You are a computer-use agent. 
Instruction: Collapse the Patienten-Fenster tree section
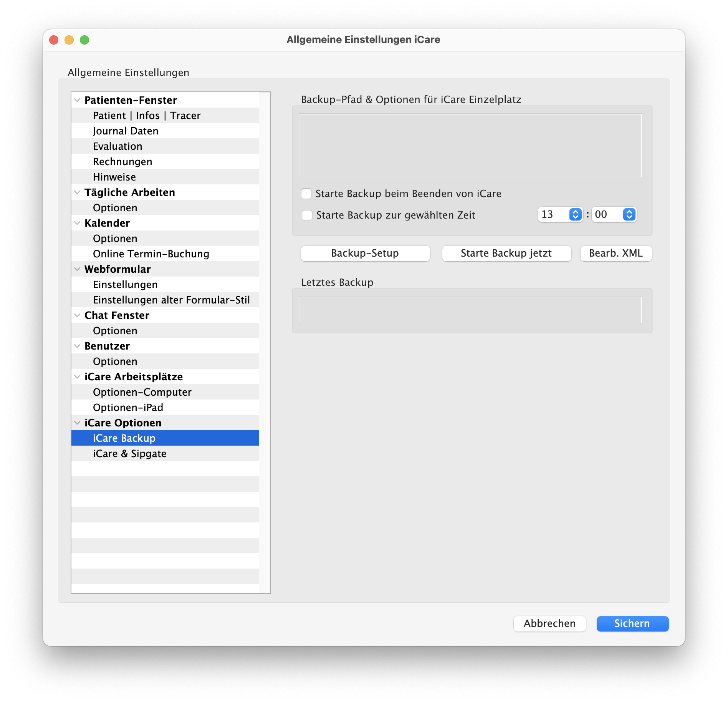click(77, 100)
